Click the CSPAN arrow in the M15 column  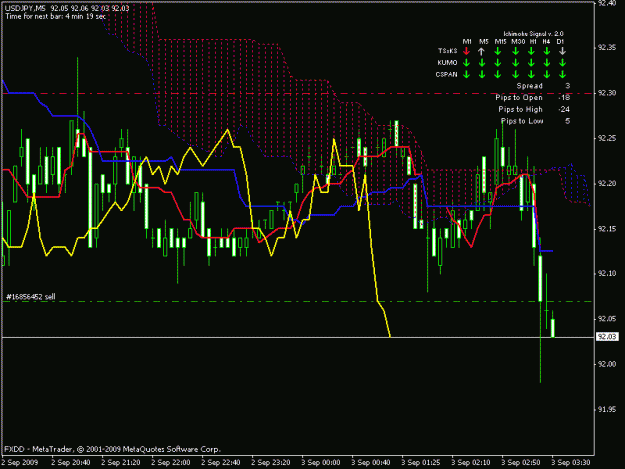click(498, 74)
